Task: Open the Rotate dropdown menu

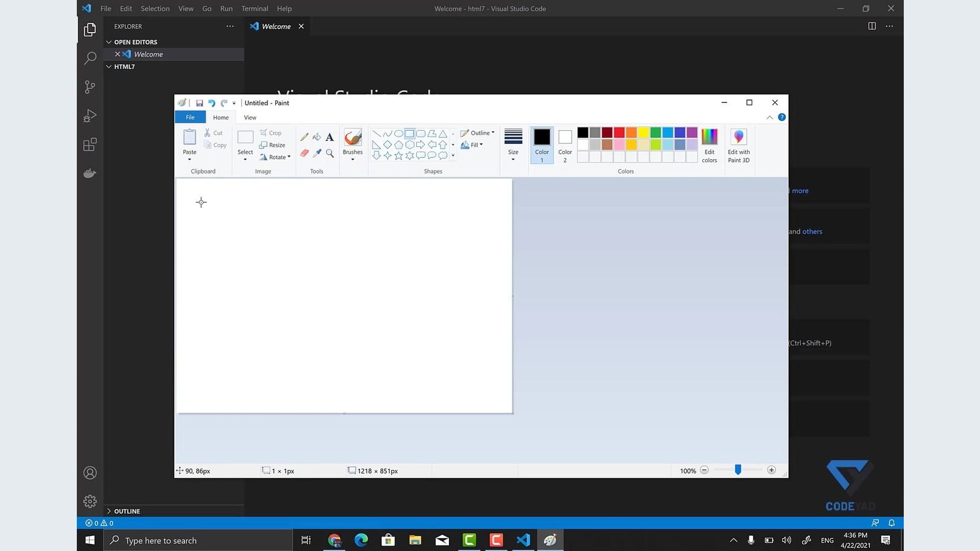Action: (275, 157)
